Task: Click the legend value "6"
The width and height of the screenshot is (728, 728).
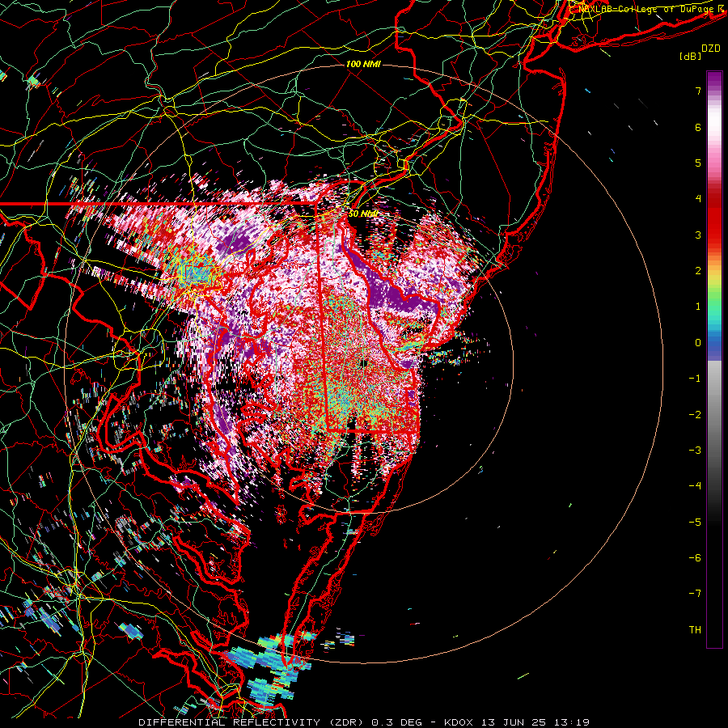Action: (698, 127)
